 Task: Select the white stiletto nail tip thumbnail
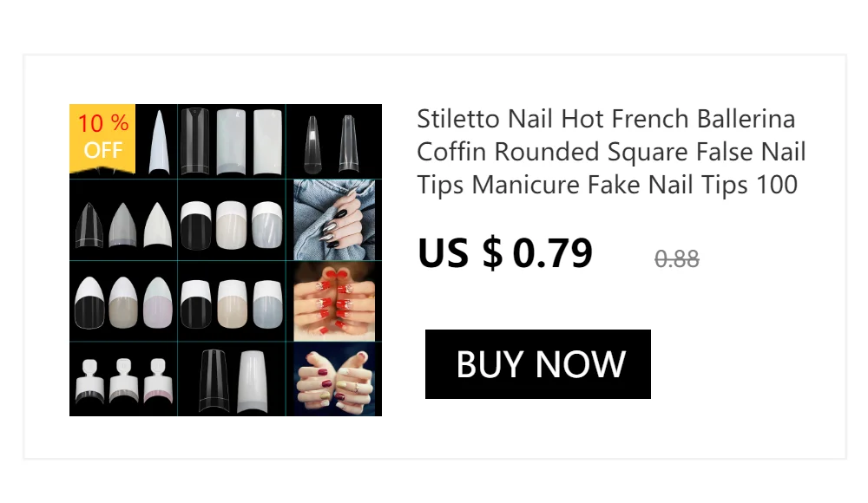pyautogui.click(x=158, y=141)
